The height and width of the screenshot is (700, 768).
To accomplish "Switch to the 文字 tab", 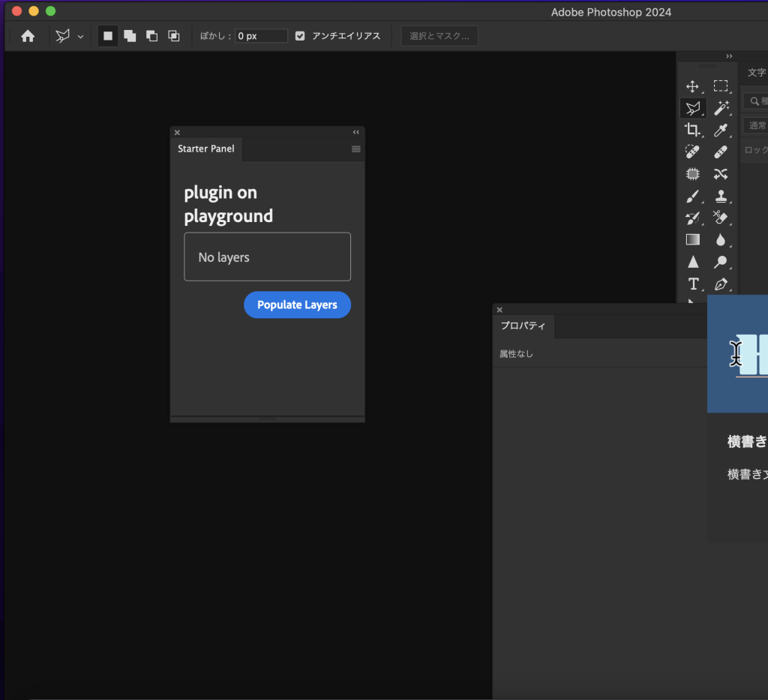I will pyautogui.click(x=754, y=72).
